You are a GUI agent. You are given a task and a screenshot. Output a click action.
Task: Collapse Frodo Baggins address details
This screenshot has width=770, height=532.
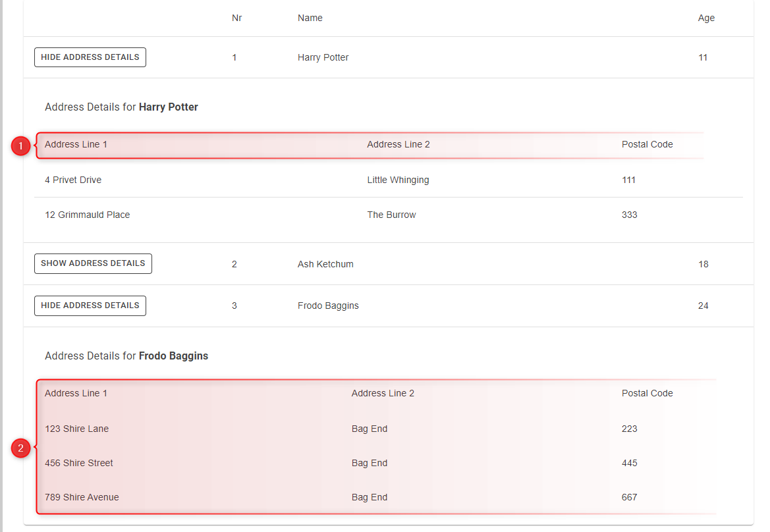pos(90,306)
